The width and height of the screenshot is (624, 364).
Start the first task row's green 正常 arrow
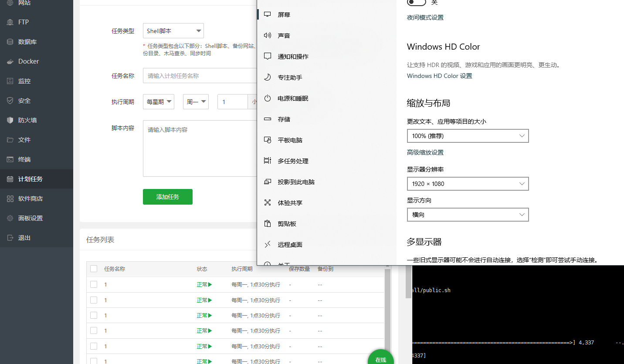tap(210, 284)
